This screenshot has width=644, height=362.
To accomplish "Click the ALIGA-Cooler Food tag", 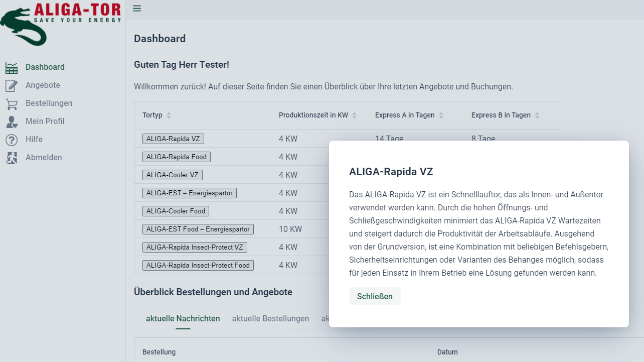I will [x=176, y=211].
